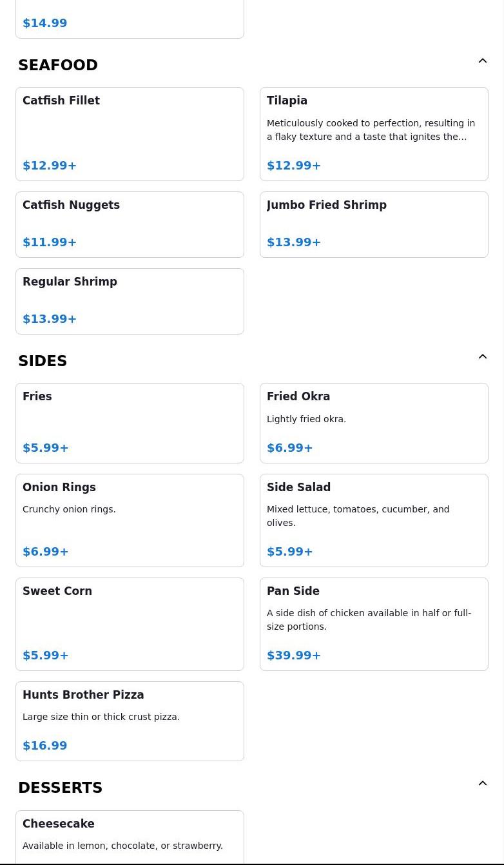The height and width of the screenshot is (865, 504).
Task: Collapse the Seafood section chevron
Action: click(x=483, y=61)
